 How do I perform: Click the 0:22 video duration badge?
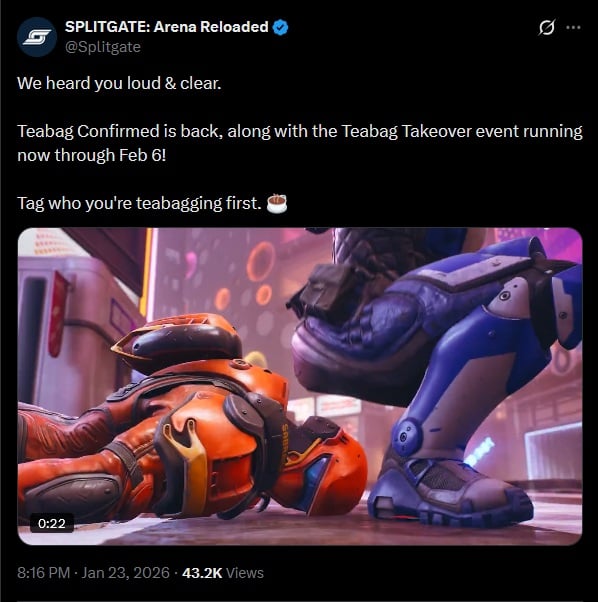click(x=52, y=523)
